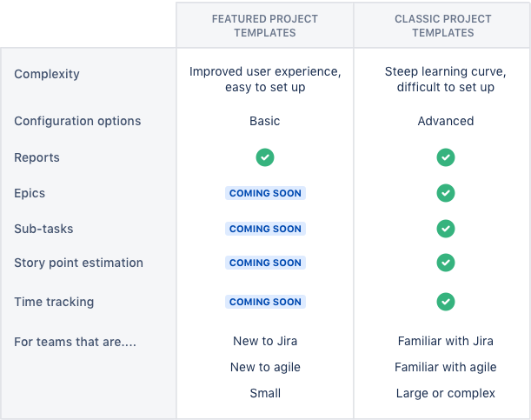Viewport: 531px width, 420px height.
Task: Select the Classic Project Templates column header
Action: coord(443,26)
